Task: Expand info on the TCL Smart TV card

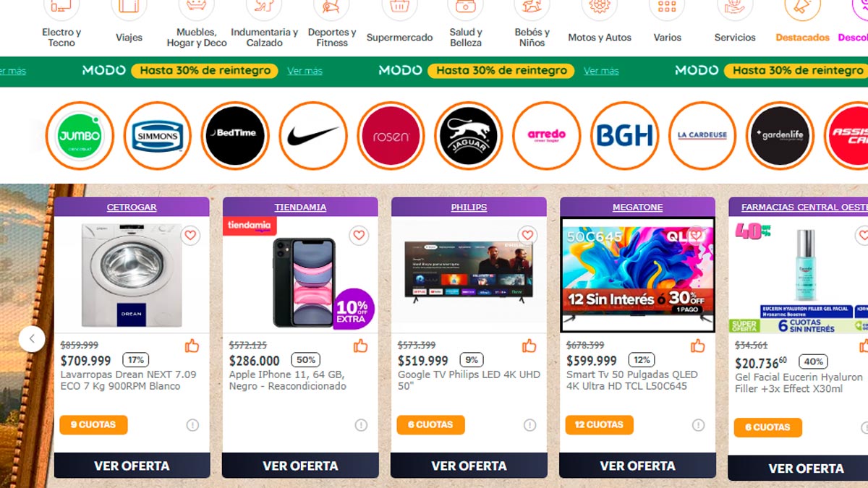Action: [x=698, y=425]
